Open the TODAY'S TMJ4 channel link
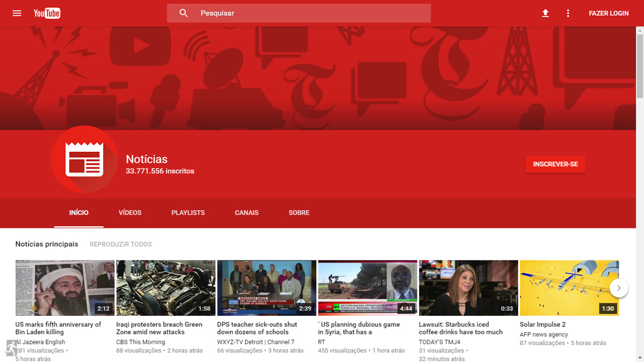 (x=439, y=342)
